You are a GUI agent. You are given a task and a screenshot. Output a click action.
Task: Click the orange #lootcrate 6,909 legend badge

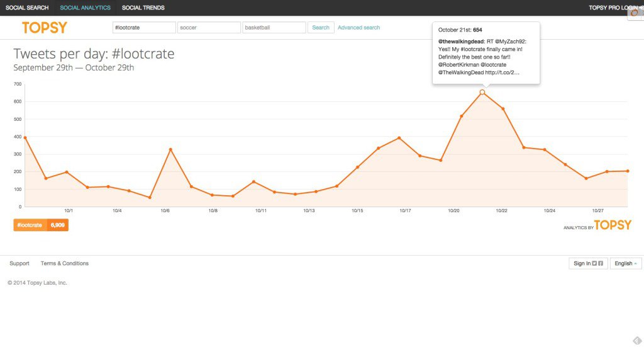(x=41, y=225)
